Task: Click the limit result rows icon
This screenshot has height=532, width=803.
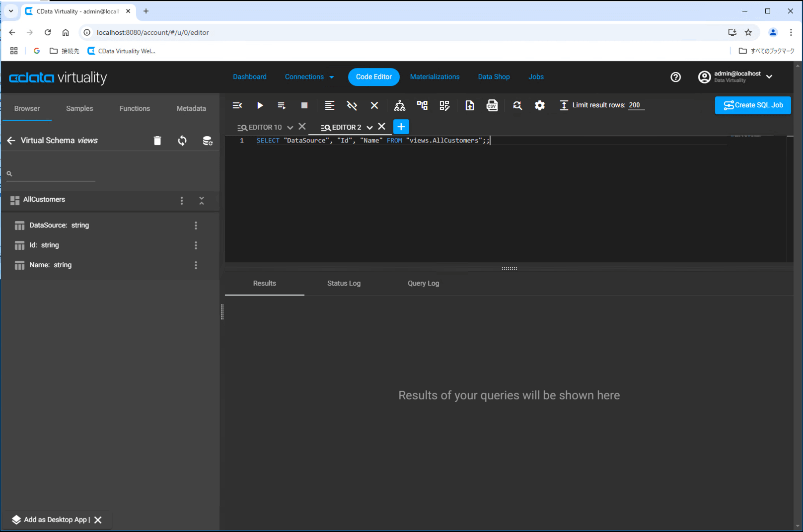Action: point(564,105)
